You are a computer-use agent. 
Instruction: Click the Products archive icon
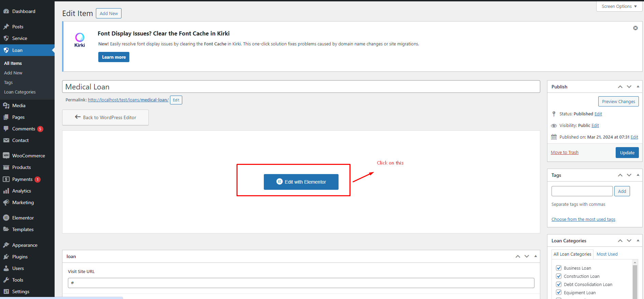6,167
